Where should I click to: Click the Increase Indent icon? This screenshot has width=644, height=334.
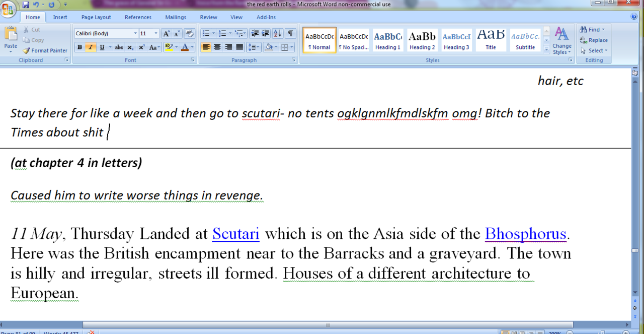(266, 34)
